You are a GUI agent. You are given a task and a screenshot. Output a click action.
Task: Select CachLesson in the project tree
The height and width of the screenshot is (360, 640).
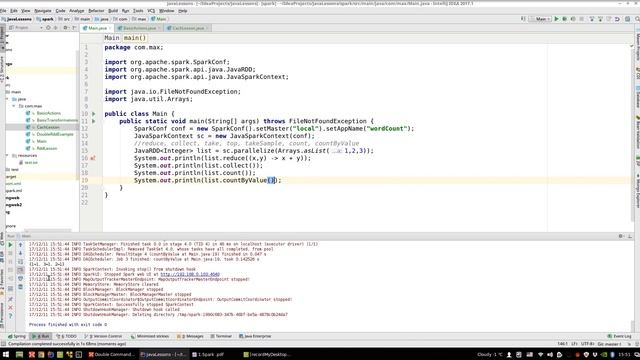(x=48, y=127)
